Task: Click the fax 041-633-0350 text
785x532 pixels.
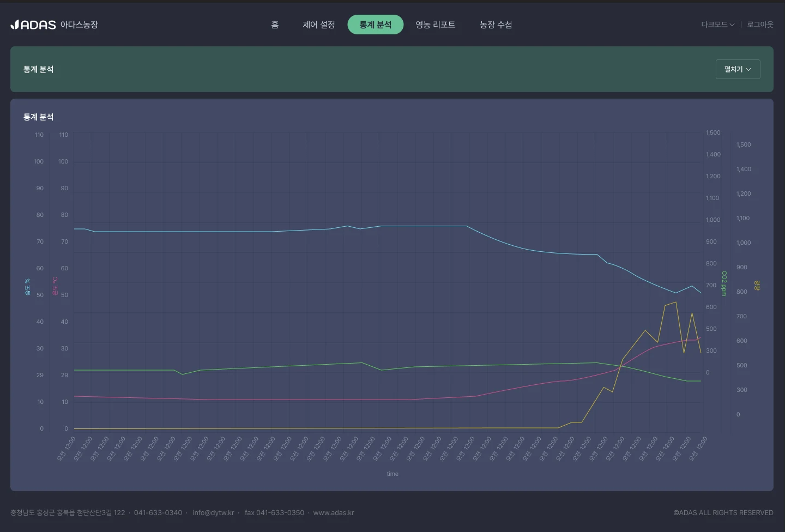Action: pyautogui.click(x=274, y=513)
